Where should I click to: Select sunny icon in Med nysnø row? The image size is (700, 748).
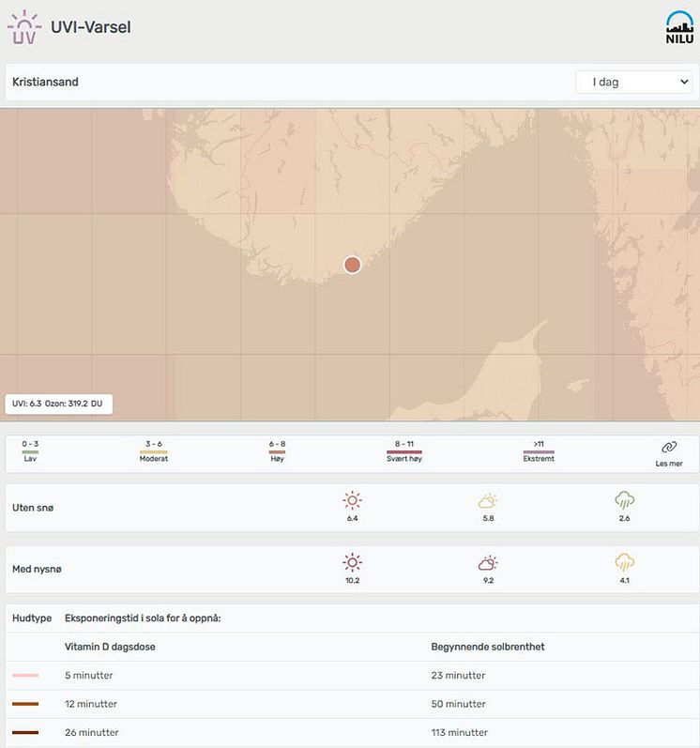(353, 562)
